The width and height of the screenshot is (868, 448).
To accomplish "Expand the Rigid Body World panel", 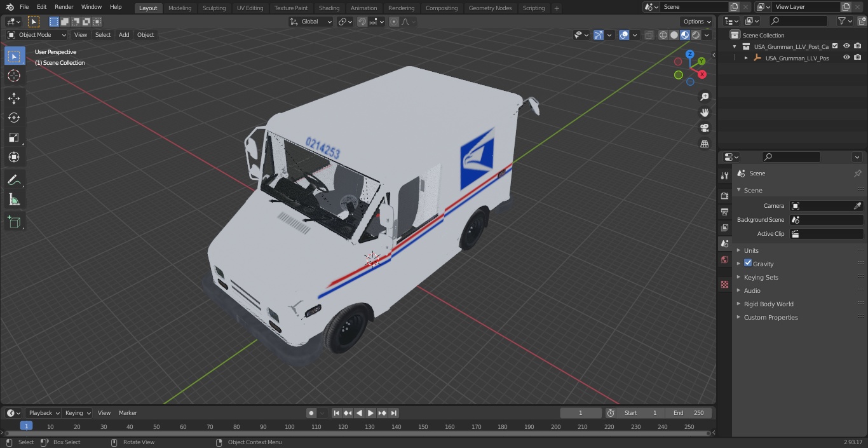I will tap(768, 304).
